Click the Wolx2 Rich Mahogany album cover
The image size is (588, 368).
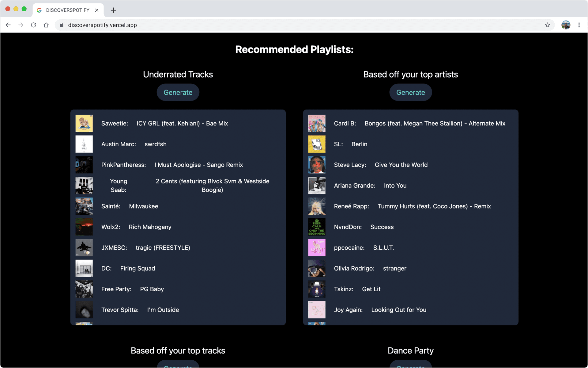pos(84,227)
